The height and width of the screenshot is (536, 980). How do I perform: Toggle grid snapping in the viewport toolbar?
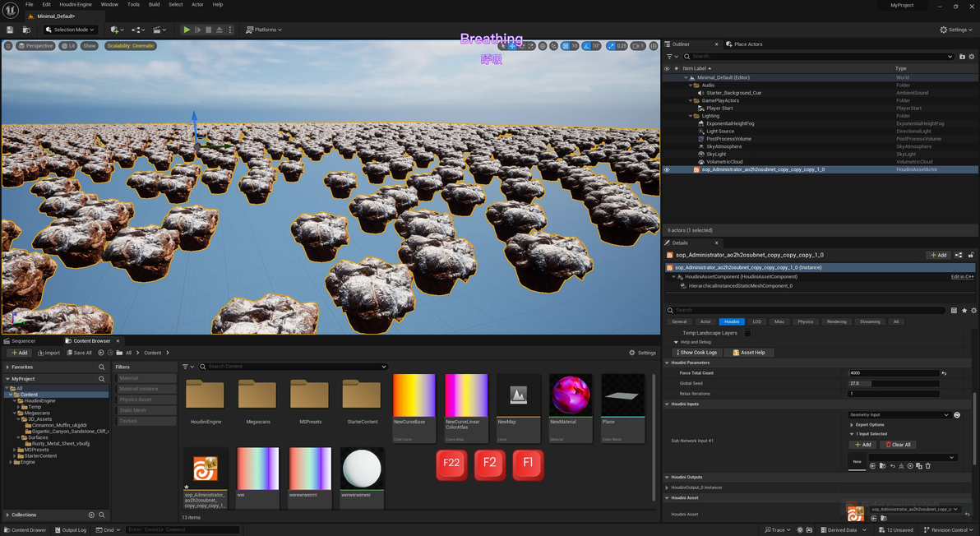565,46
